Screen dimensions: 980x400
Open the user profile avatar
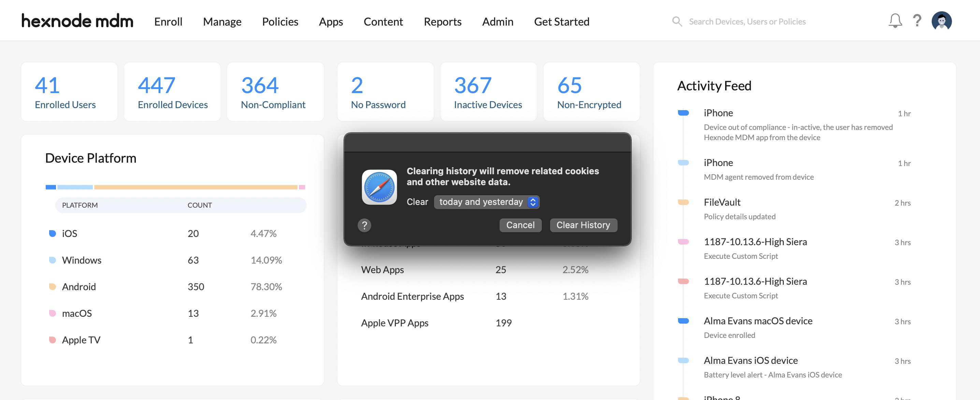point(941,21)
